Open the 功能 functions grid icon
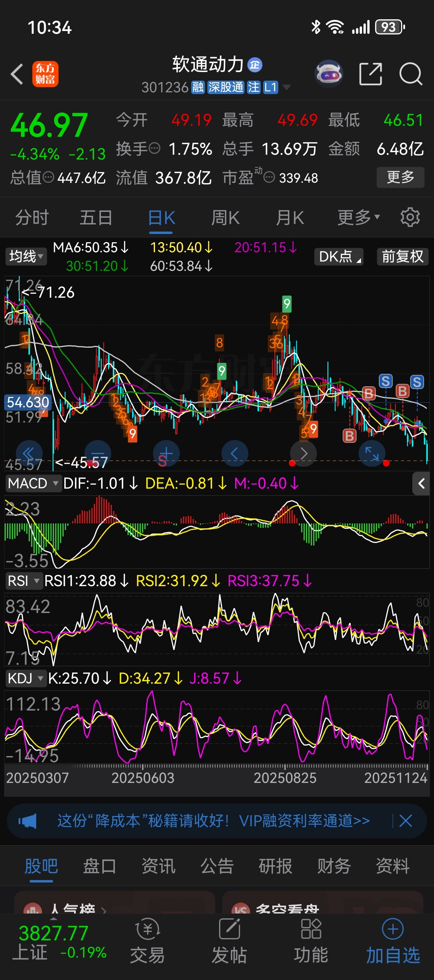Viewport: 434px width, 980px height. 311,929
